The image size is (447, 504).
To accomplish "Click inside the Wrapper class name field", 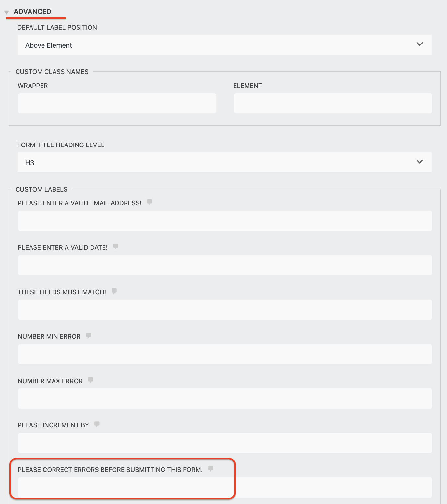I will pyautogui.click(x=117, y=103).
